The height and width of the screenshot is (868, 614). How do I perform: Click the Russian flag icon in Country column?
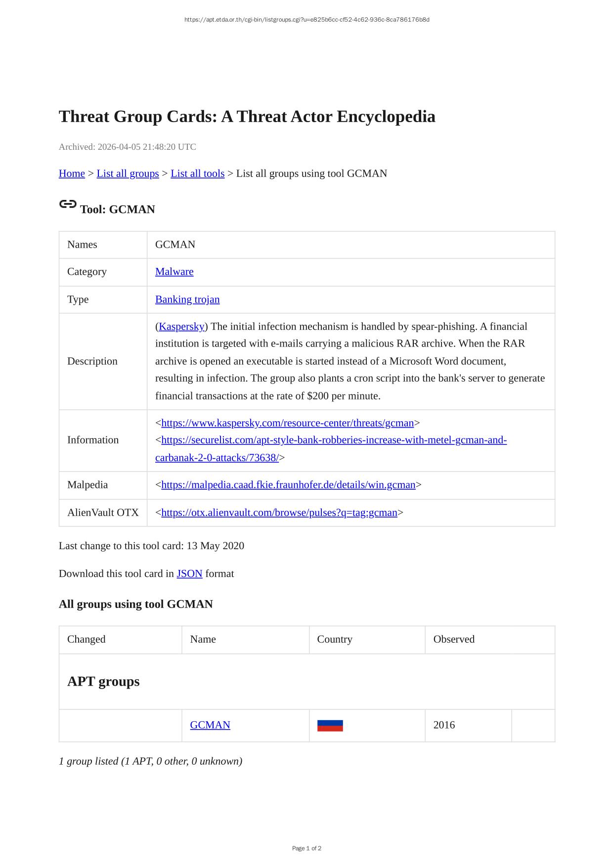[x=330, y=725]
